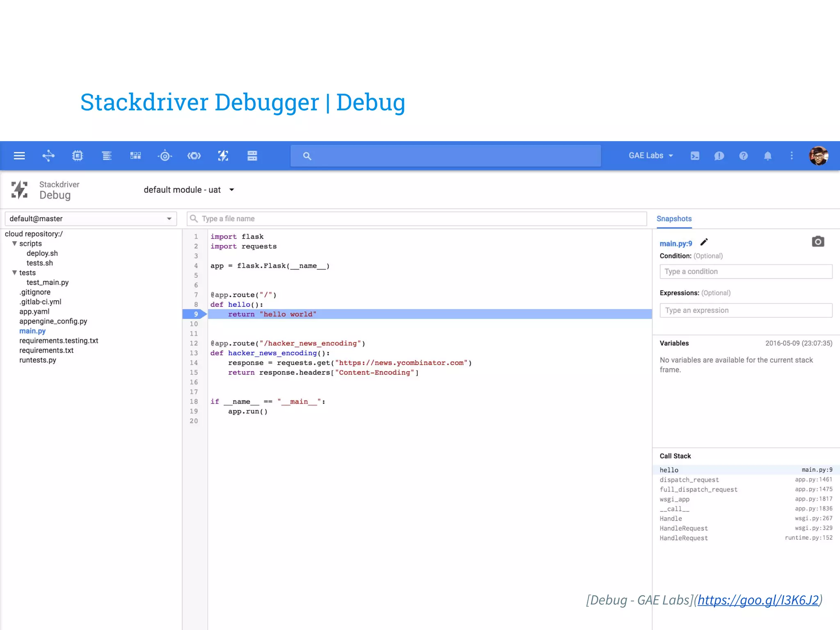Image resolution: width=840 pixels, height=630 pixels.
Task: Focus the Type a file name field
Action: (417, 219)
